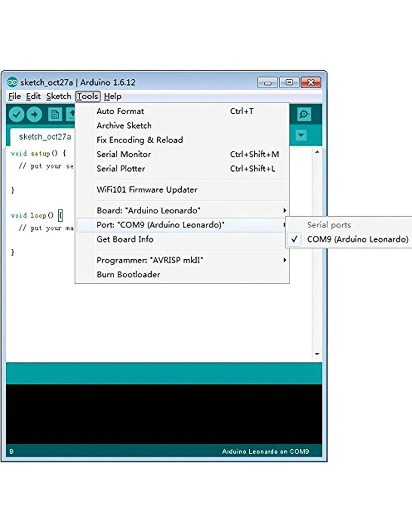Click the New sketch file icon

55,114
